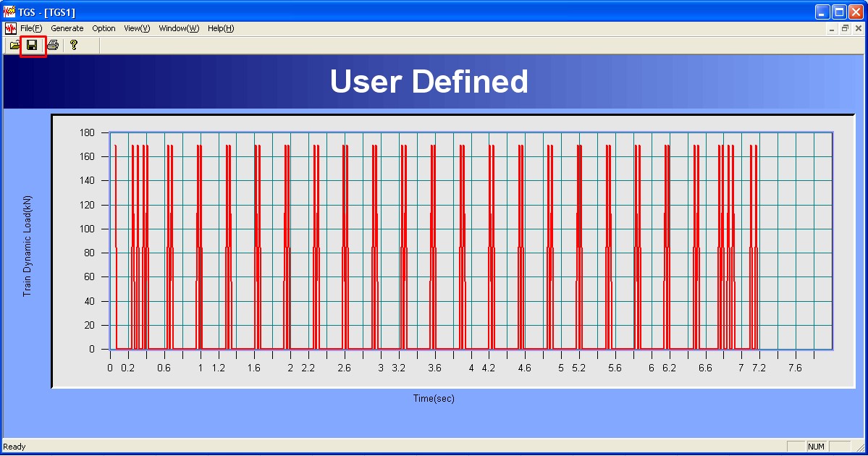Restore down the inner TGS1 document window
This screenshot has height=456, width=868.
pos(844,28)
